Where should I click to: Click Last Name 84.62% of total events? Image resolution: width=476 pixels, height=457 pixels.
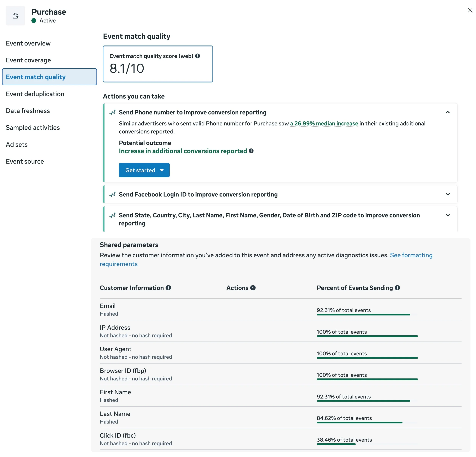[344, 418]
